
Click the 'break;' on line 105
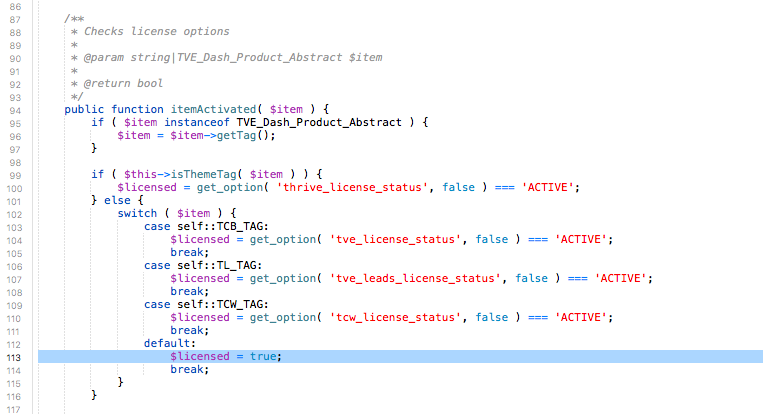190,252
